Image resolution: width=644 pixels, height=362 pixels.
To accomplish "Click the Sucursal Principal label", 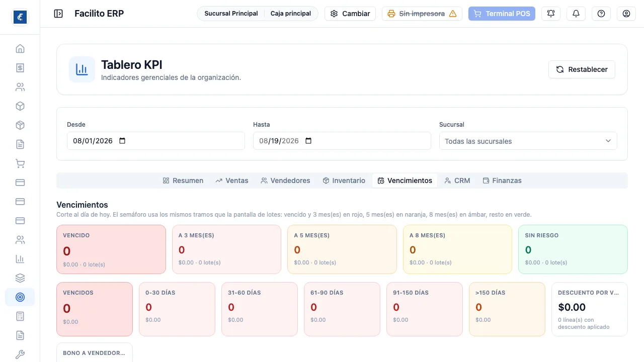I will [231, 14].
